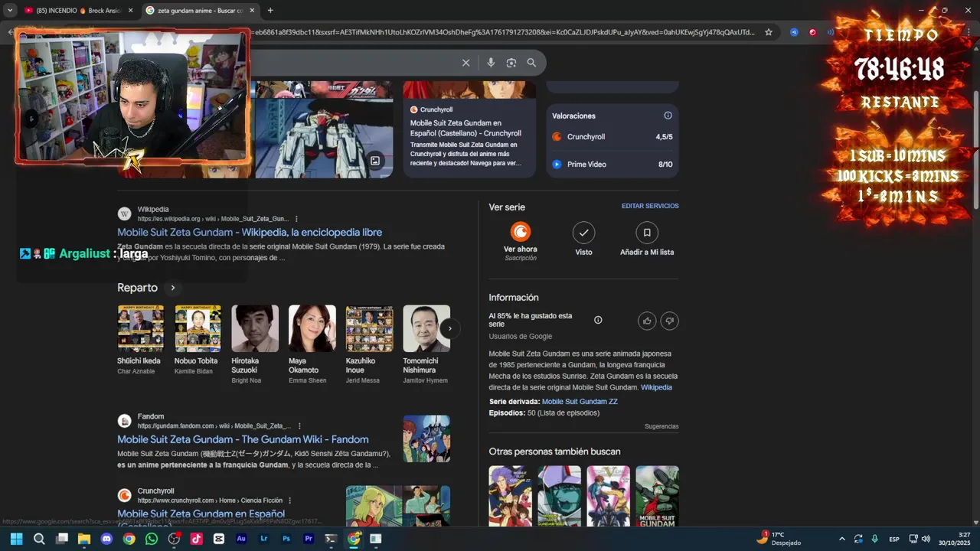The image size is (980, 551).
Task: Open the volume control in system tray
Action: click(926, 539)
